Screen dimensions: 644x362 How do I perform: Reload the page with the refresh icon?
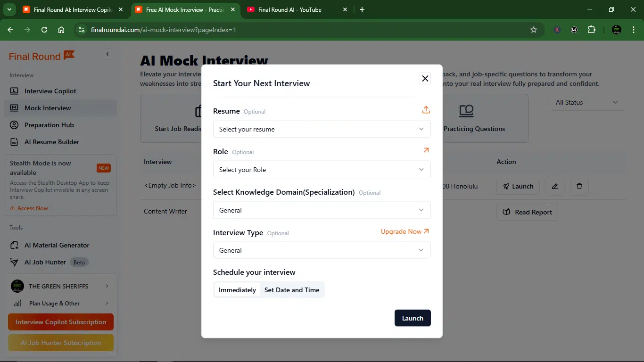(44, 30)
